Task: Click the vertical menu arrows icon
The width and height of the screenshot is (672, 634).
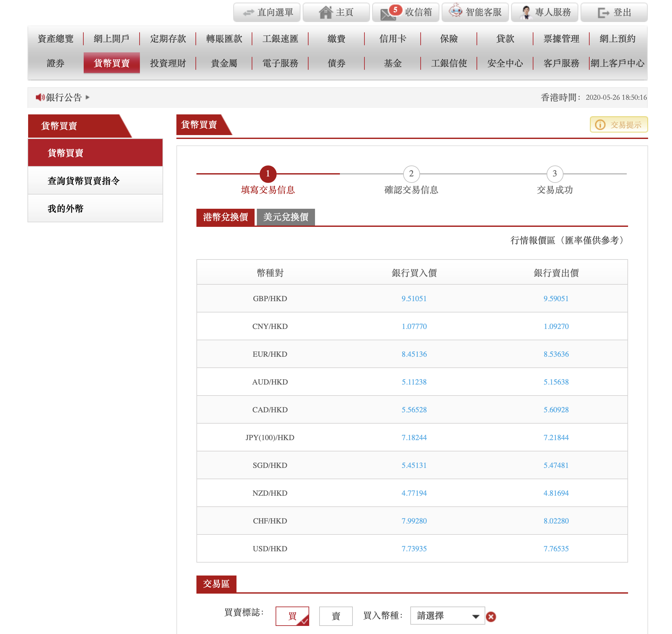Action: [x=248, y=13]
